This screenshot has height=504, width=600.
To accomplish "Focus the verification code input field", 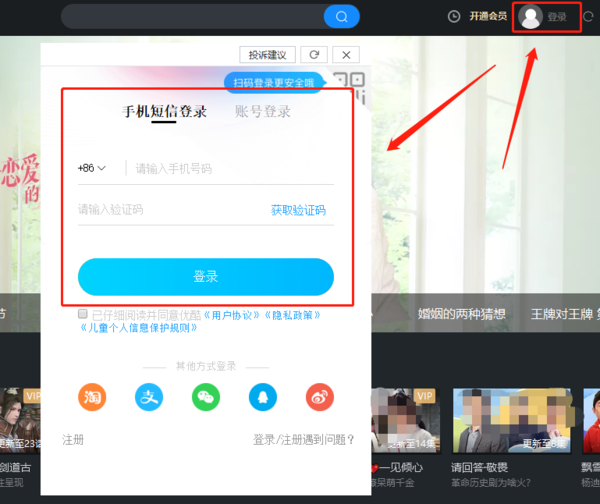I will pyautogui.click(x=170, y=210).
